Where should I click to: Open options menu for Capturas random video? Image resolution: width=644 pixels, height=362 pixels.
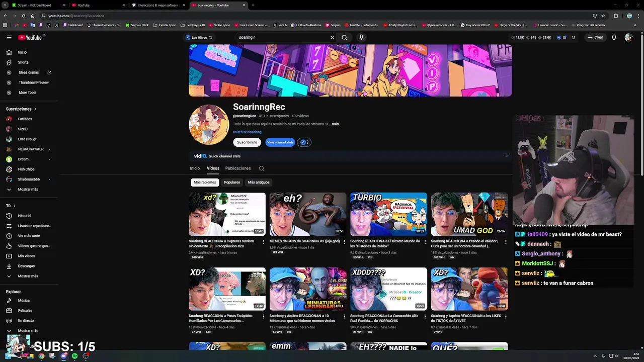[x=263, y=242]
